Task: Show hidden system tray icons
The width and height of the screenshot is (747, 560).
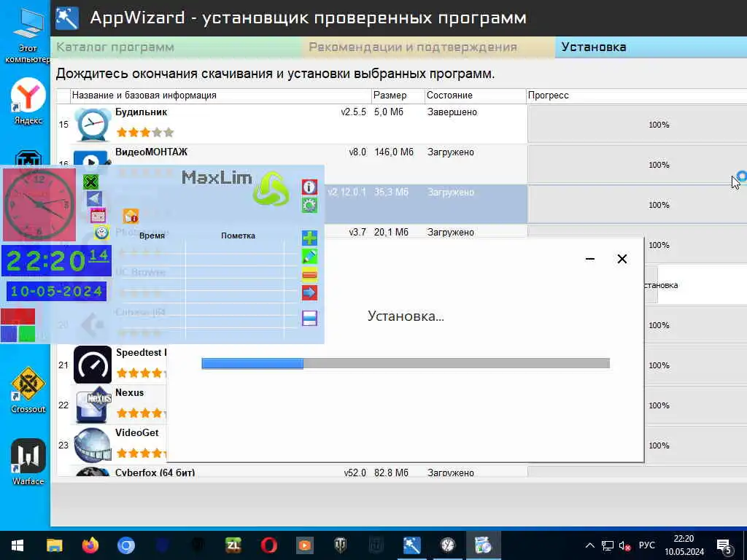Action: 589,545
